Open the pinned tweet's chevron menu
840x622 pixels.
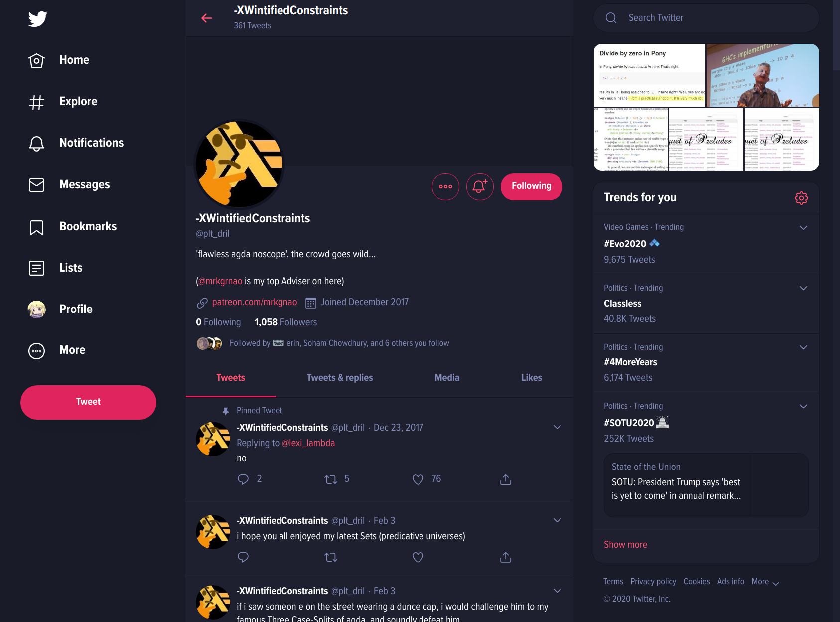(558, 427)
